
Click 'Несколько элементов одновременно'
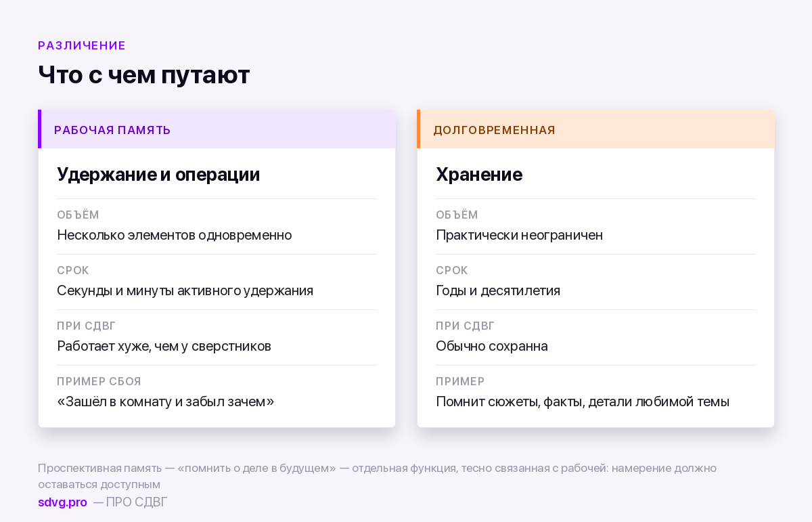175,236
